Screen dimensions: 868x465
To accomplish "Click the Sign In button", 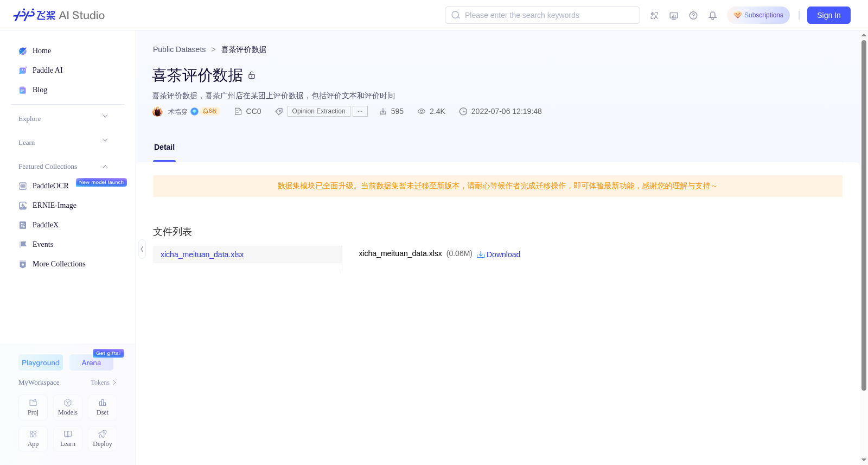I will (829, 15).
